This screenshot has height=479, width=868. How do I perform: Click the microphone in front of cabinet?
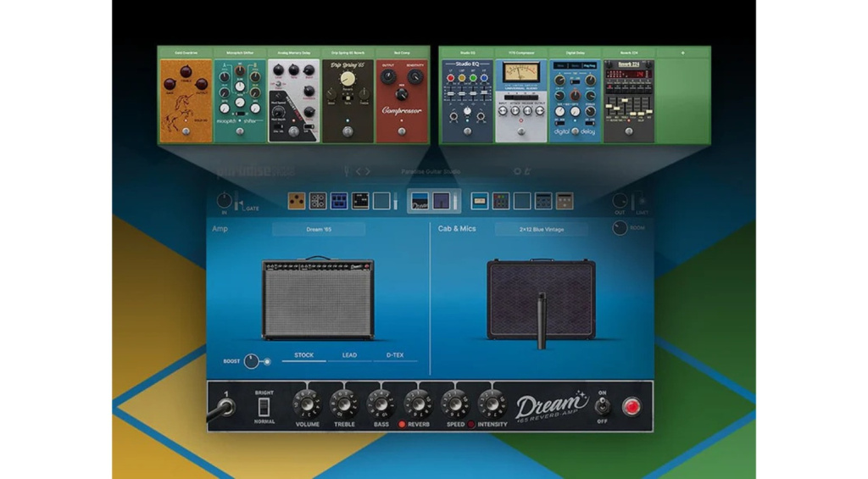[542, 321]
